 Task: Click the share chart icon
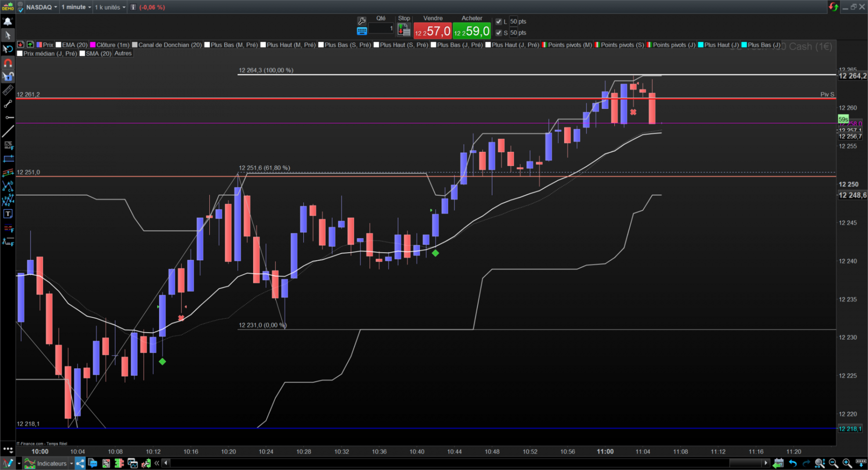pyautogui.click(x=80, y=463)
